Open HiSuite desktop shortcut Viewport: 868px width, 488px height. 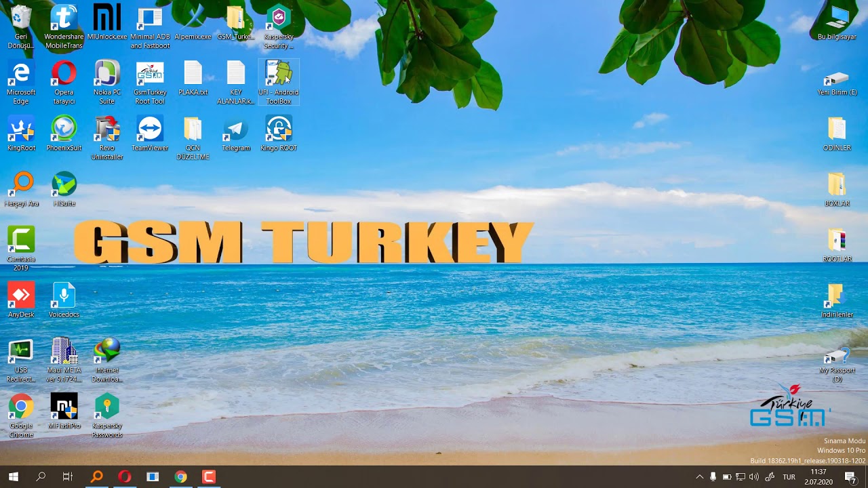click(x=64, y=190)
